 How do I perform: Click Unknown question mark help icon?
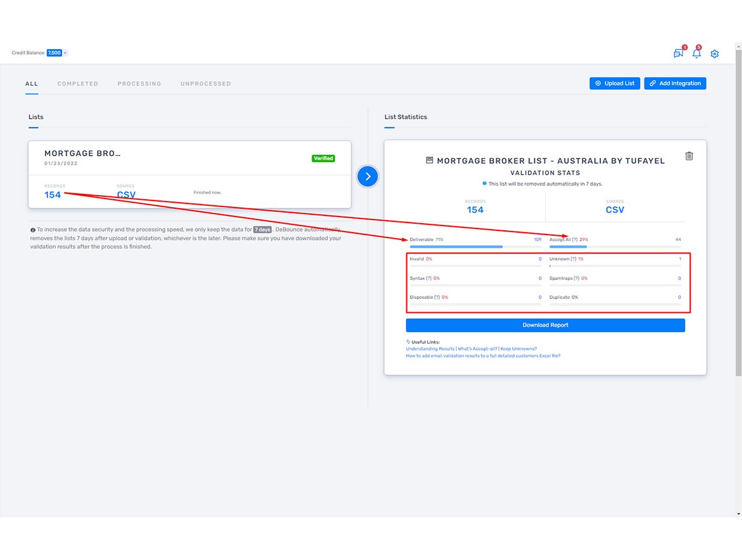click(x=573, y=259)
